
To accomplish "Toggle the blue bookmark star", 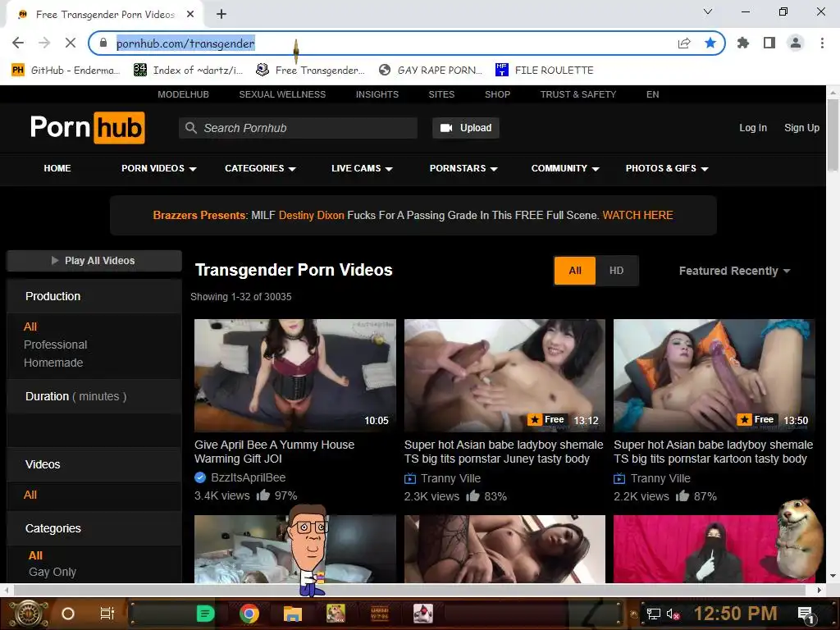I will pos(710,43).
